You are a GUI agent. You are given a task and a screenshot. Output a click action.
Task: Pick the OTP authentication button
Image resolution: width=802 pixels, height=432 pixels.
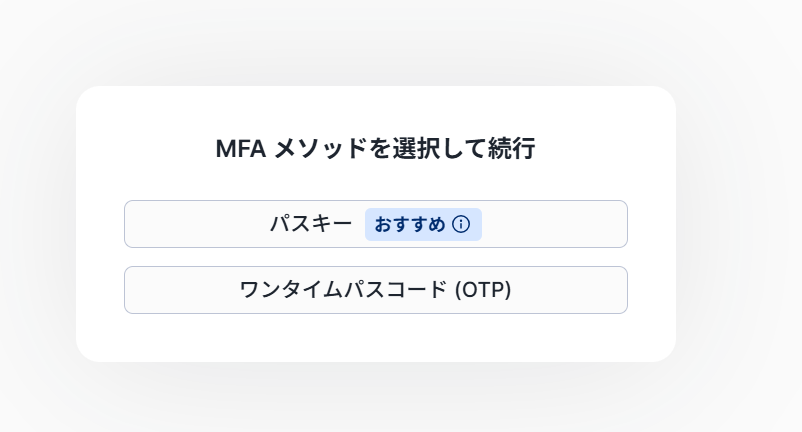(x=375, y=290)
